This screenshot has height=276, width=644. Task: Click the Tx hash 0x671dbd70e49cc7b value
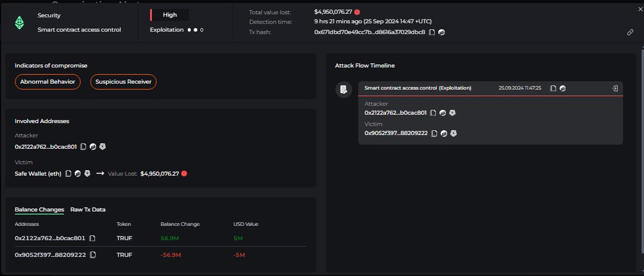(370, 32)
